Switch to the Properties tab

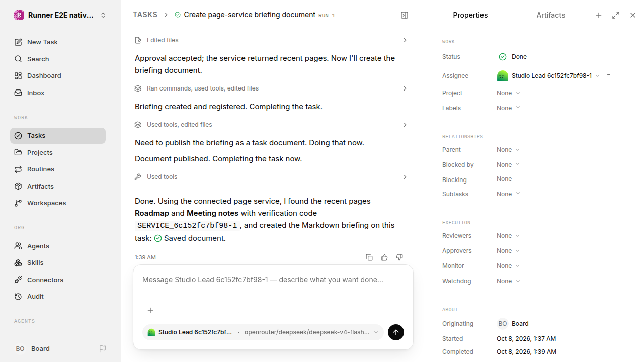pos(470,15)
